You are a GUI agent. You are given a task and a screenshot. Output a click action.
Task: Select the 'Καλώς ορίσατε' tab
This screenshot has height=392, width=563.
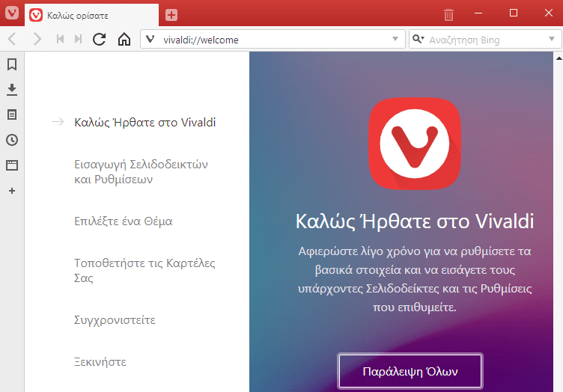point(91,15)
